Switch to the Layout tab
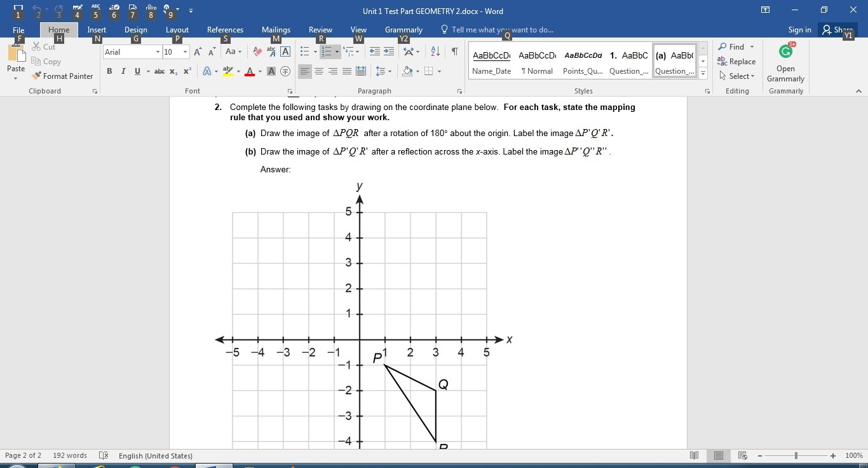Image resolution: width=868 pixels, height=468 pixels. (x=177, y=30)
